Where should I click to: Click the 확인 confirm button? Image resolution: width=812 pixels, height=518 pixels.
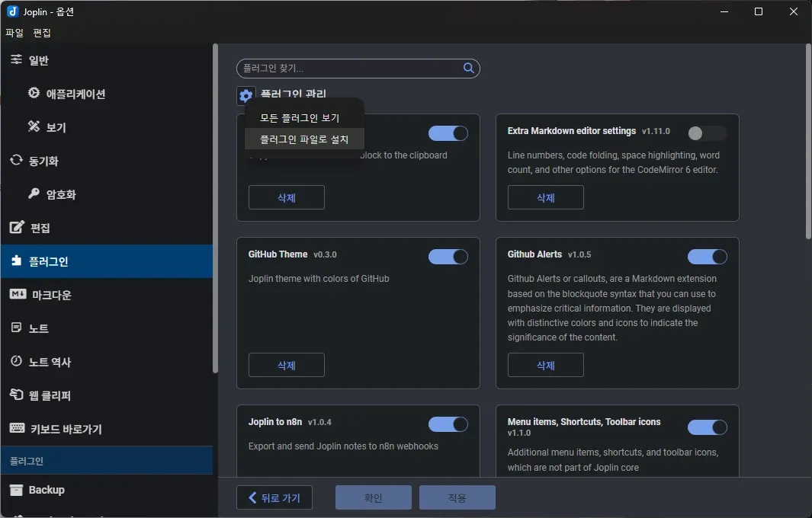pyautogui.click(x=374, y=498)
